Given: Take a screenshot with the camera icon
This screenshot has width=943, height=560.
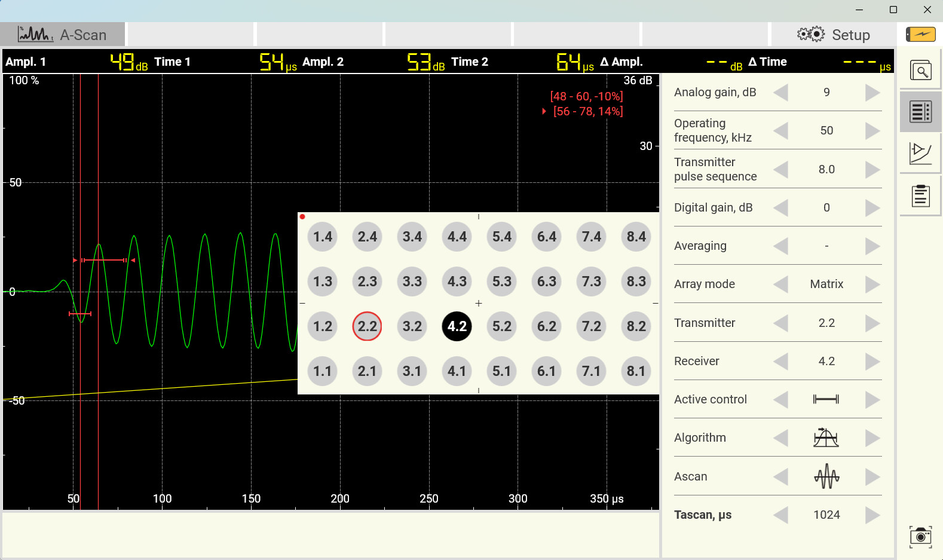Looking at the screenshot, I should [x=920, y=536].
